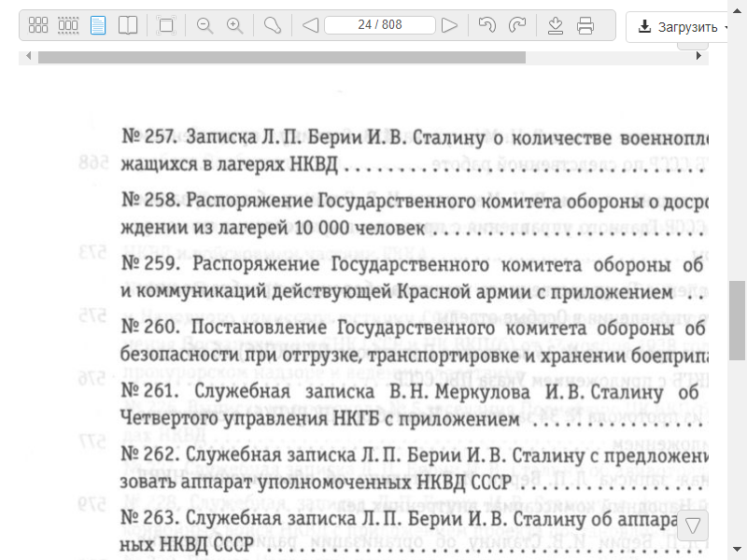This screenshot has height=560, width=747.
Task: Rotate page clockwise
Action: [x=517, y=25]
